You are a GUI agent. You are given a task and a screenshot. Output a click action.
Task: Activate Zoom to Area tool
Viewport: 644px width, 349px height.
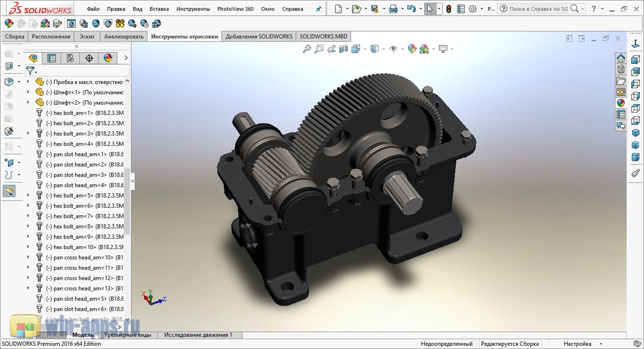click(x=319, y=48)
